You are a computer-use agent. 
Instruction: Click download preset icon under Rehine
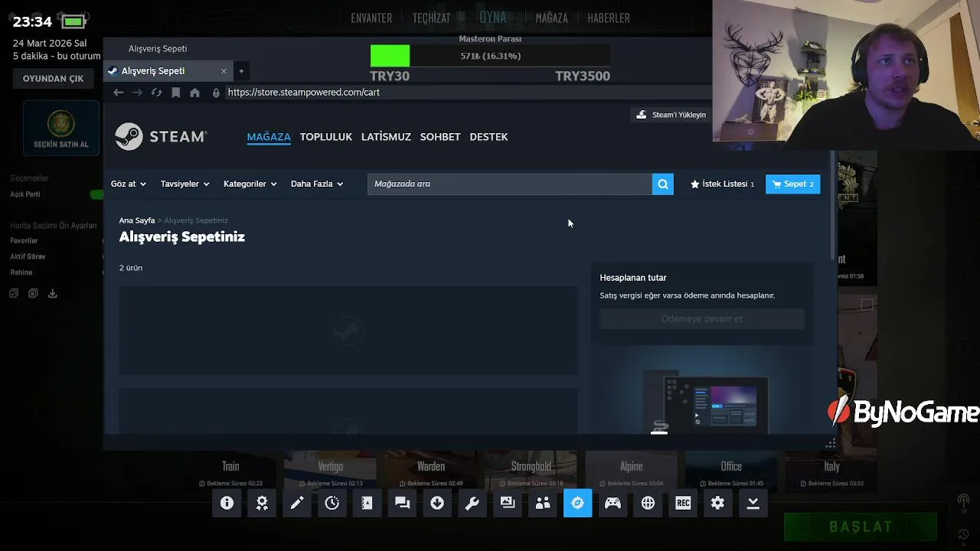pos(52,293)
